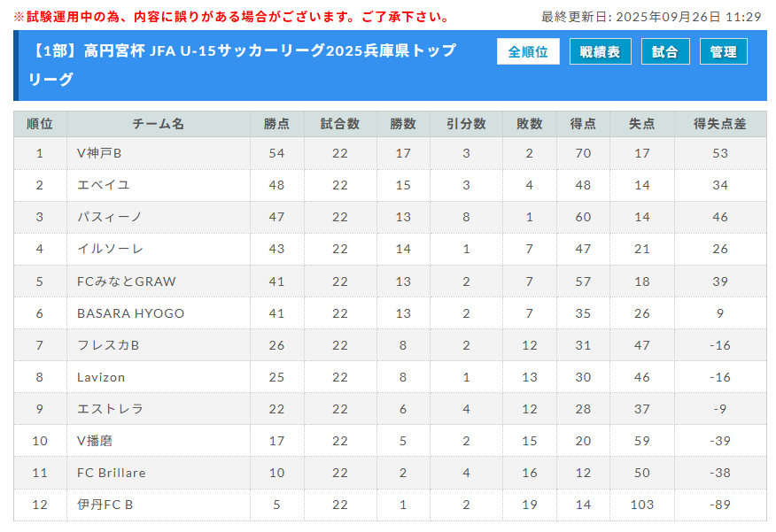Click the パスィーノ team name
Image resolution: width=776 pixels, height=532 pixels.
110,217
